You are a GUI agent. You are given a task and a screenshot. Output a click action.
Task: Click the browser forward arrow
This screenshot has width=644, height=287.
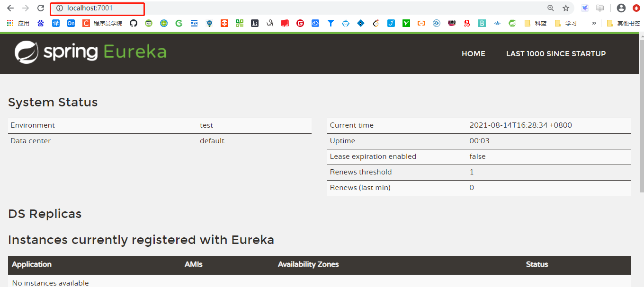26,8
